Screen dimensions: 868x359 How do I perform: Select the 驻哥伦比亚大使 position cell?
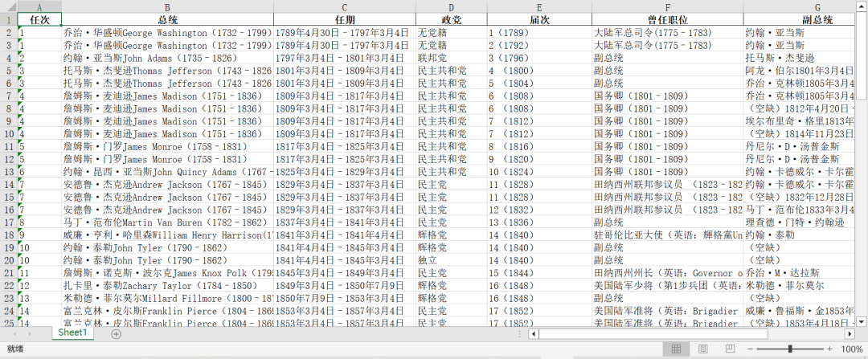coord(667,235)
